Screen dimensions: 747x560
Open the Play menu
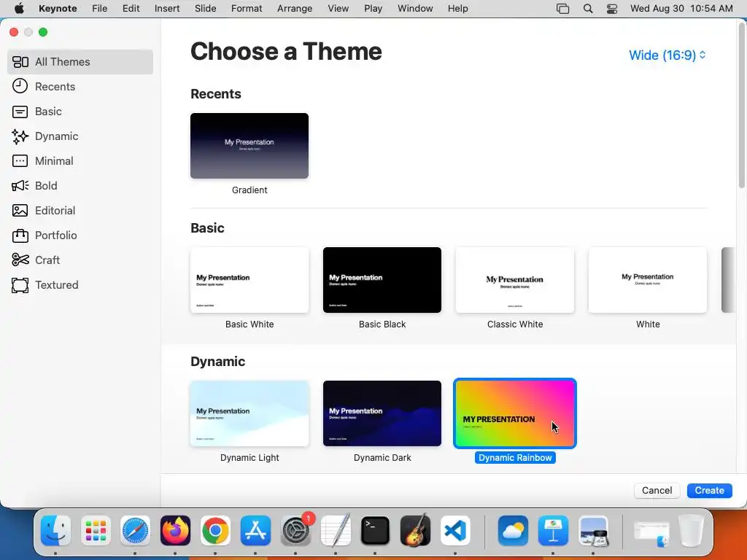373,9
